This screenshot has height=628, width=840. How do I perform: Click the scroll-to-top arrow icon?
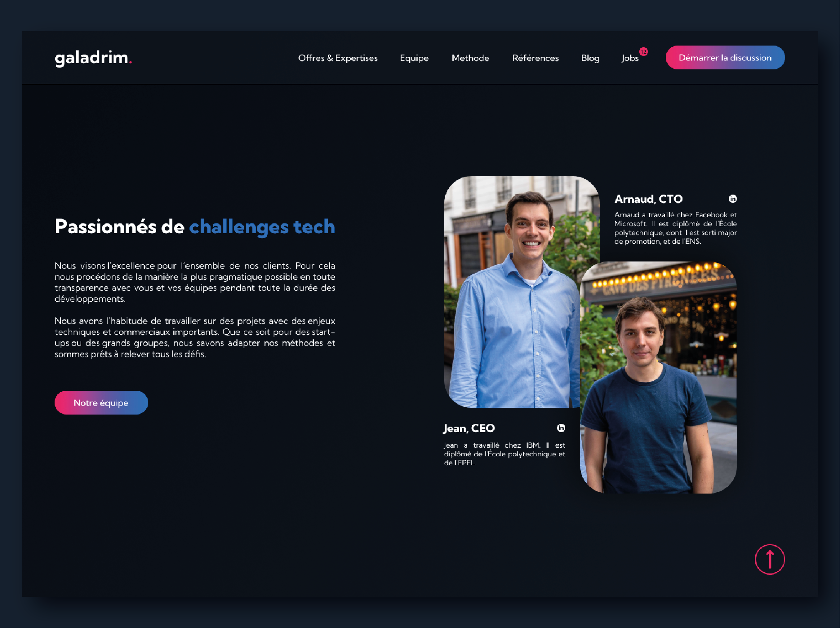769,559
